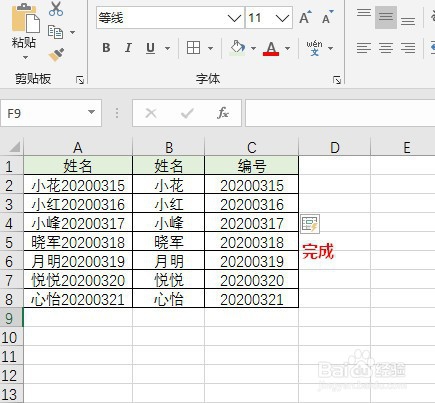
Task: Click the fill color bucket
Action: tap(237, 48)
